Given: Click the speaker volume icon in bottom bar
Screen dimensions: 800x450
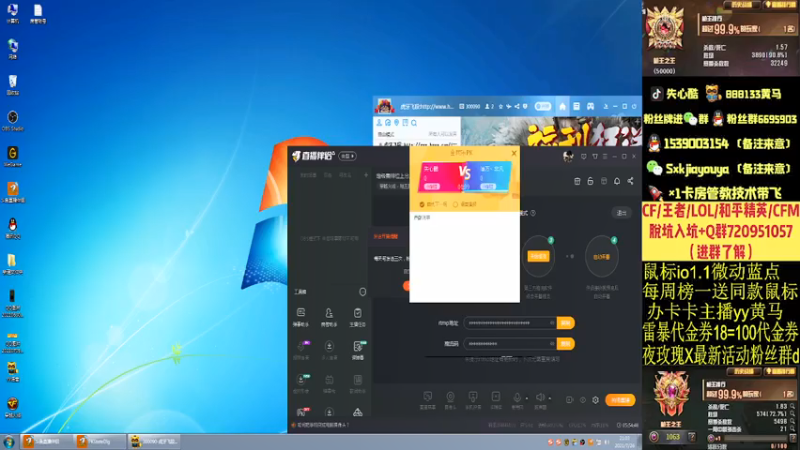Looking at the screenshot, I should [540, 398].
